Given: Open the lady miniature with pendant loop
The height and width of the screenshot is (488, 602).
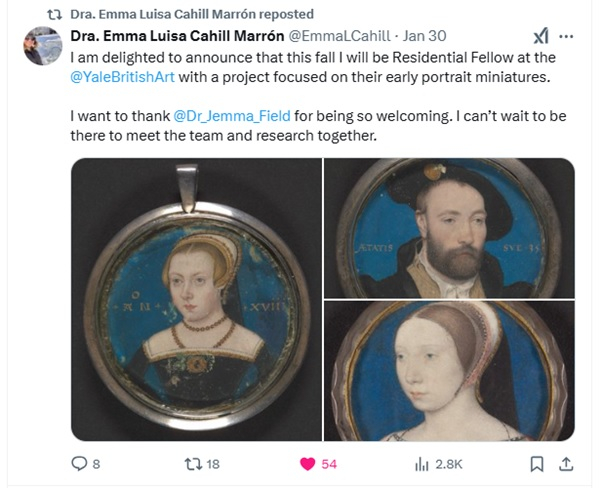Looking at the screenshot, I should 196,299.
